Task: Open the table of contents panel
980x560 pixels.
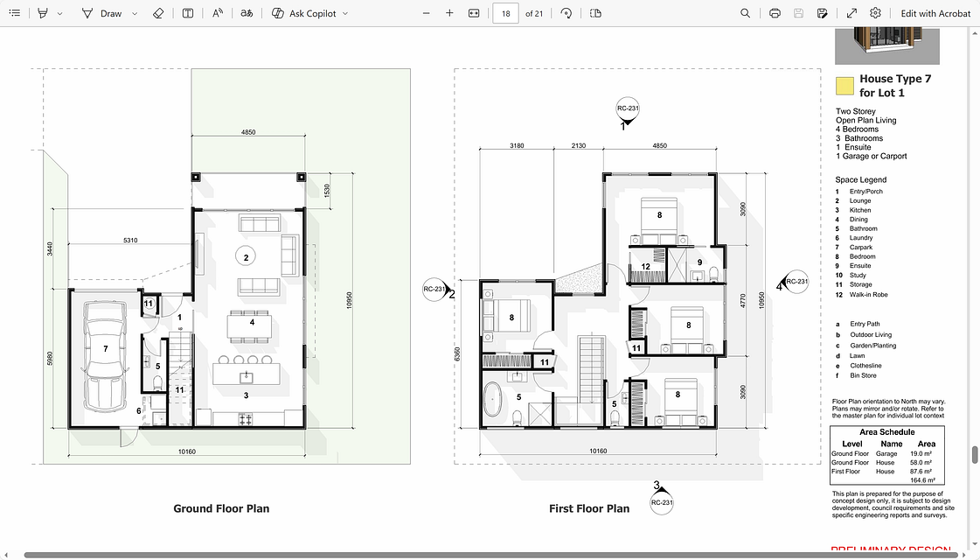Action: click(x=15, y=13)
